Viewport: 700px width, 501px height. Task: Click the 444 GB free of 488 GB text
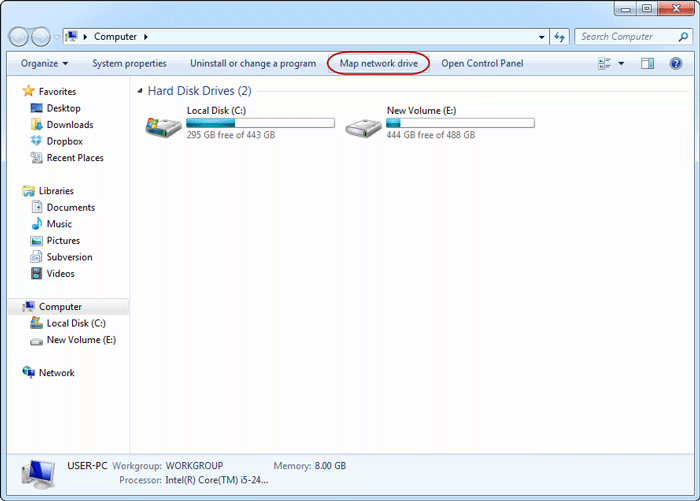click(431, 135)
